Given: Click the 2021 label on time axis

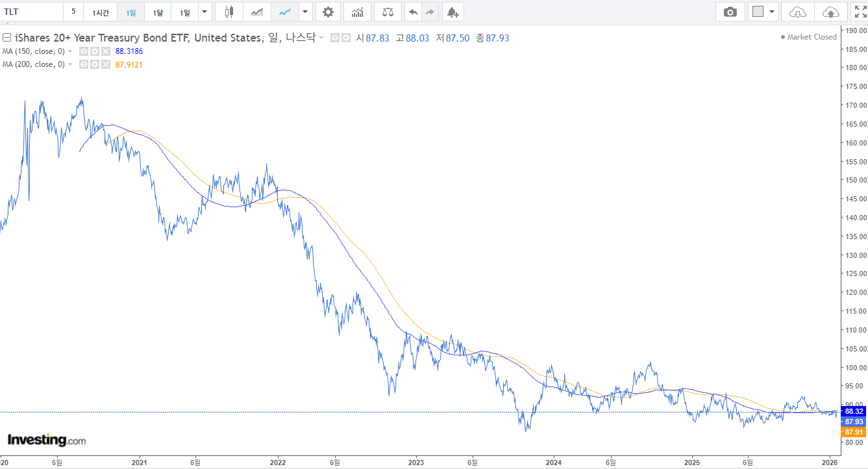Looking at the screenshot, I should point(140,463).
